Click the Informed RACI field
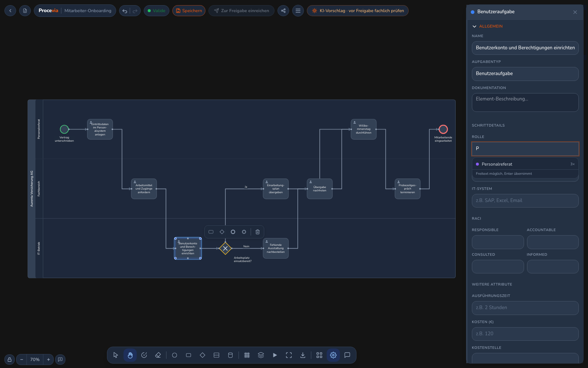This screenshot has height=368, width=588. [553, 267]
